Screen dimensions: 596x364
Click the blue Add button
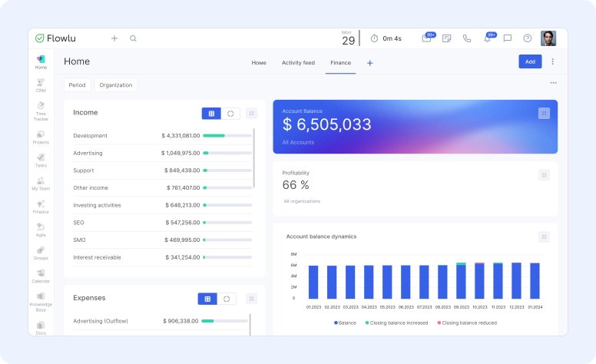tap(530, 61)
